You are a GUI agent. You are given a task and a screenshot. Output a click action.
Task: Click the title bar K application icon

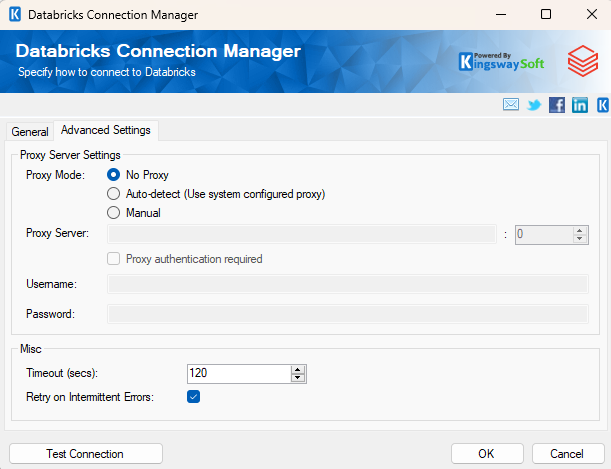(x=15, y=14)
